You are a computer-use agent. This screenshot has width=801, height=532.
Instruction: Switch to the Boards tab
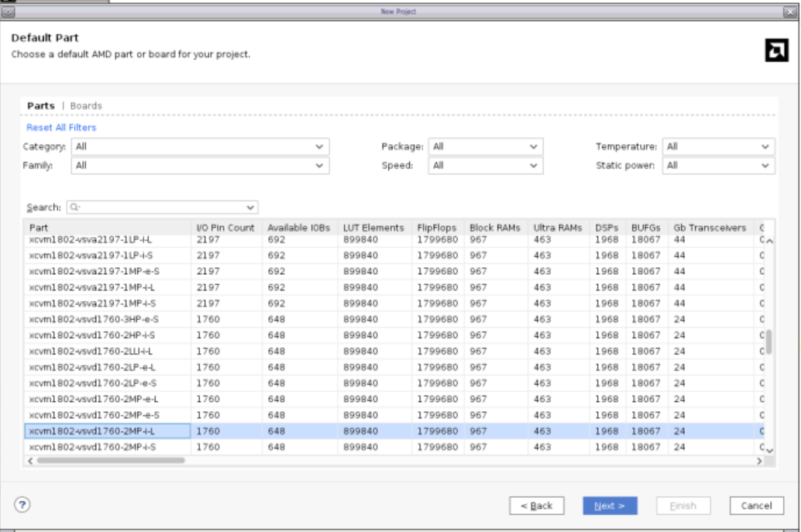point(86,105)
